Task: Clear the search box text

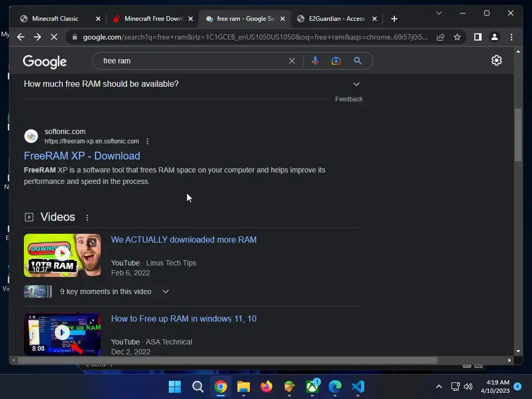Action: tap(292, 61)
